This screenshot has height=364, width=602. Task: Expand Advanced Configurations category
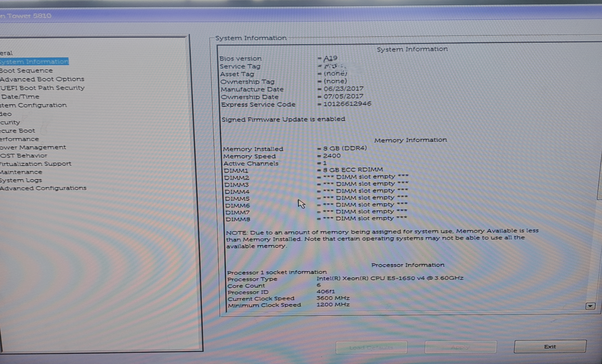click(43, 188)
